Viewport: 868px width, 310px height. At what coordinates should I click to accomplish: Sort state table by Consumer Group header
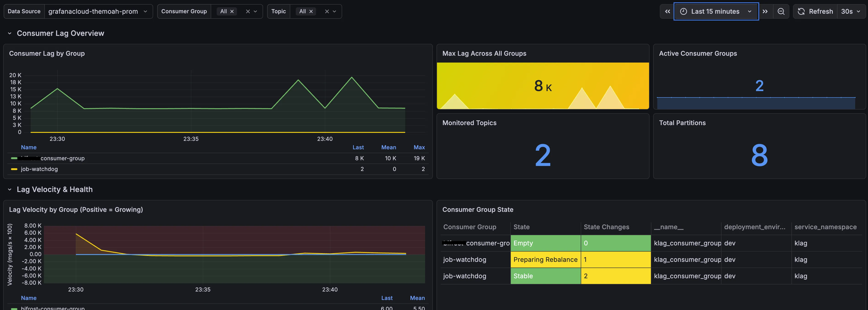pyautogui.click(x=470, y=227)
